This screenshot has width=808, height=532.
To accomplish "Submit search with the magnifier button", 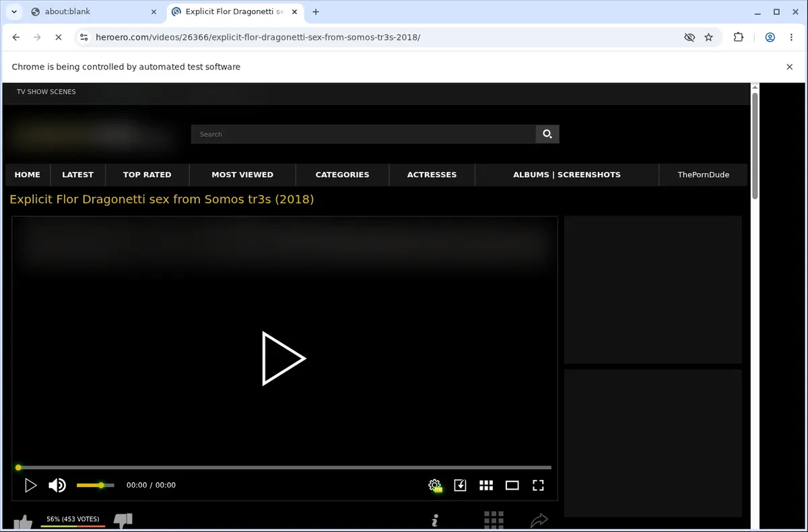I will tap(547, 134).
